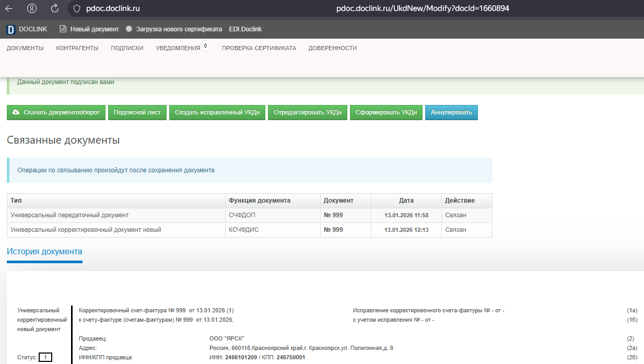Click the cloud icon on "Скачать документооборот"
The image size is (644, 364).
(x=16, y=112)
